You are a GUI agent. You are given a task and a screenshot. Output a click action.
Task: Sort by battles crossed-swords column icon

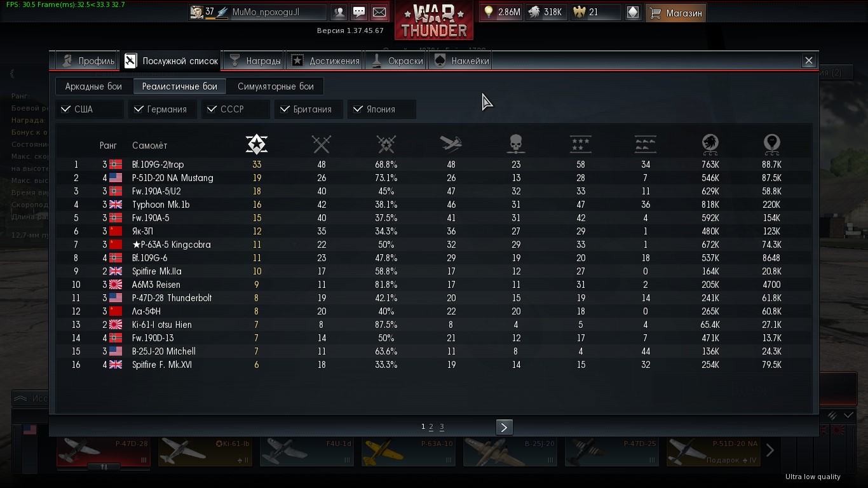[x=322, y=144]
